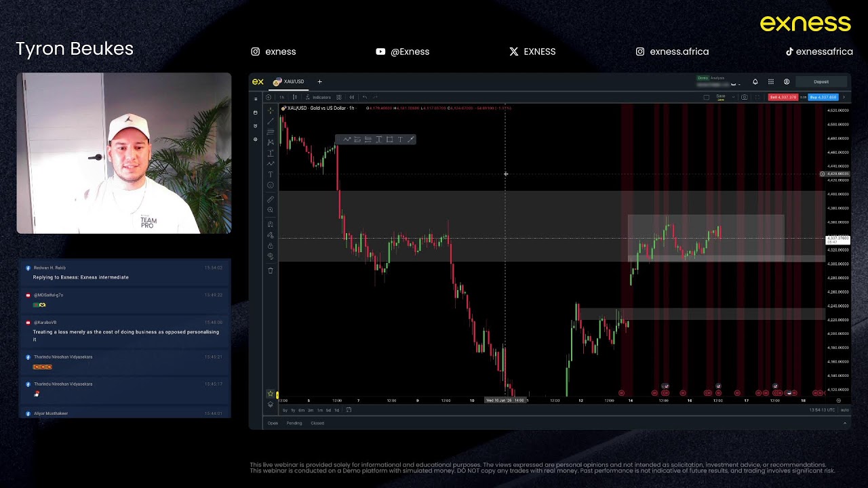Viewport: 868px width, 488px height.
Task: Select the price measurement projection tool
Action: click(x=271, y=153)
